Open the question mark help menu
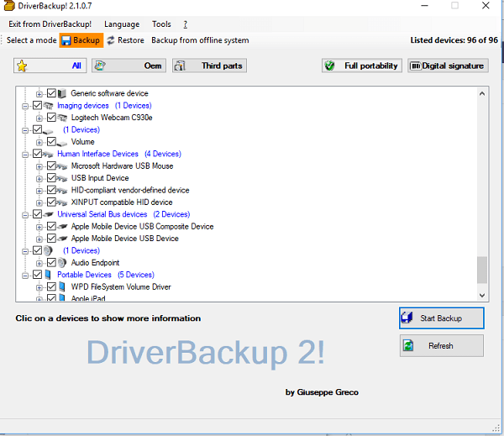The height and width of the screenshot is (436, 504). pyautogui.click(x=186, y=24)
